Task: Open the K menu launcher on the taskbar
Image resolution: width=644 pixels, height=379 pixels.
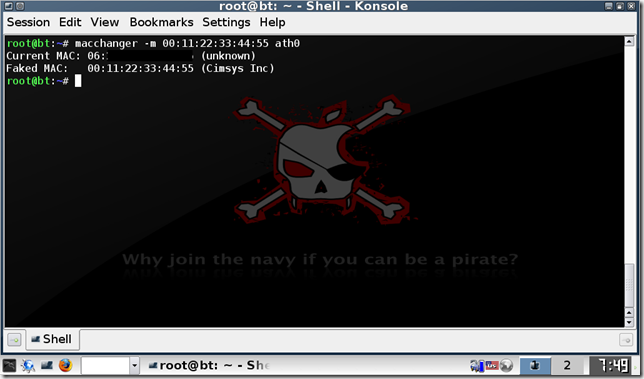Action: tap(9, 365)
